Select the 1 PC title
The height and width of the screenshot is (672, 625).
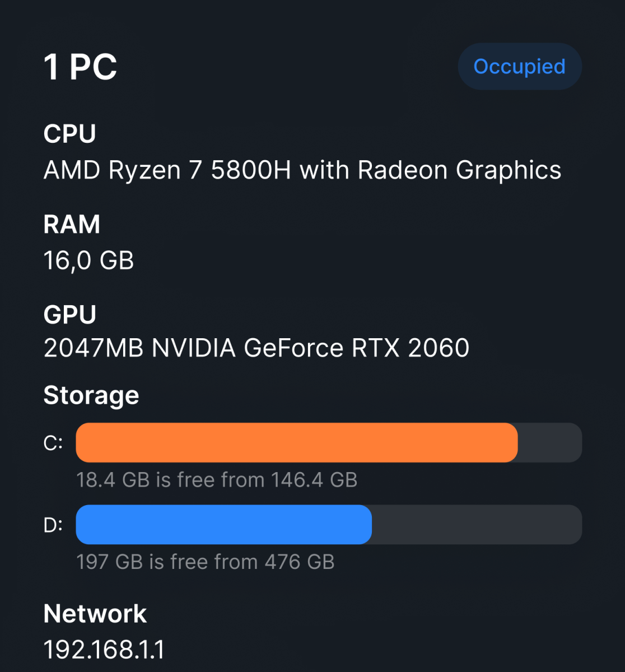80,67
